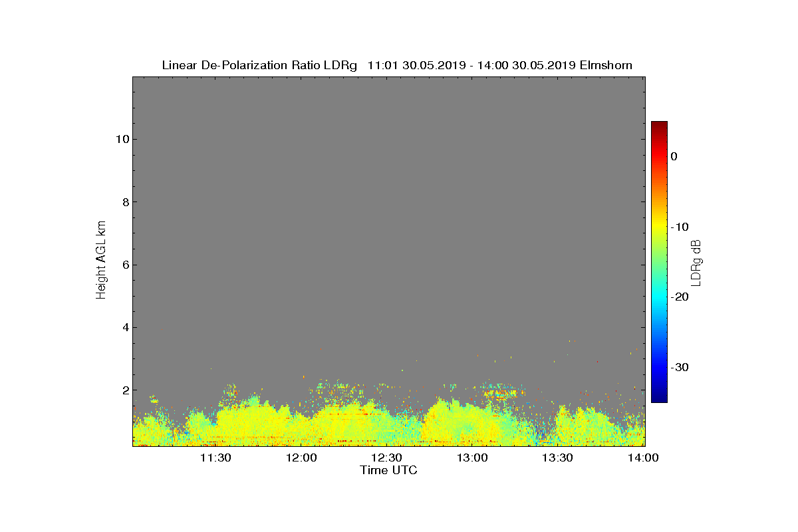Click the 6 km height tick label
The width and height of the screenshot is (798, 532).
coord(124,265)
